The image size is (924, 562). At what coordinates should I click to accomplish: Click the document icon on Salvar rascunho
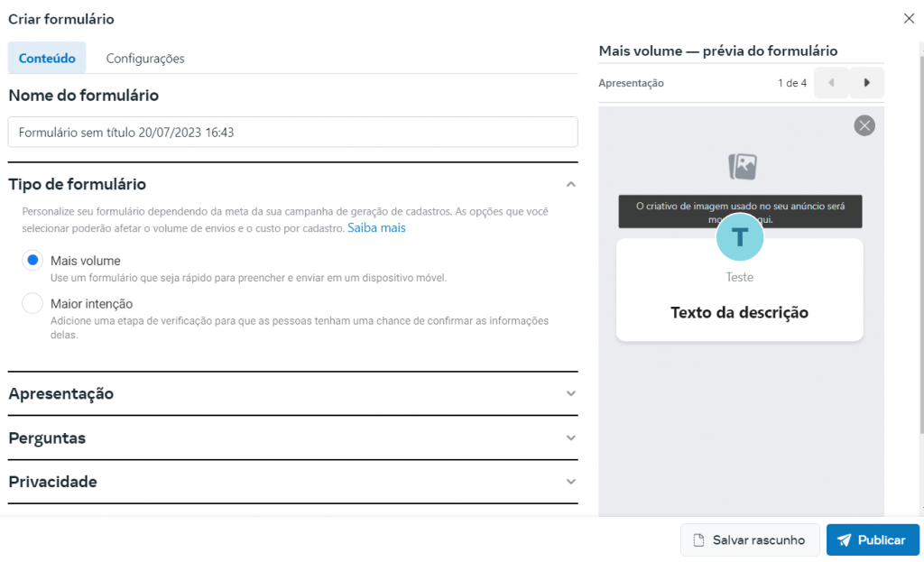[x=698, y=540]
